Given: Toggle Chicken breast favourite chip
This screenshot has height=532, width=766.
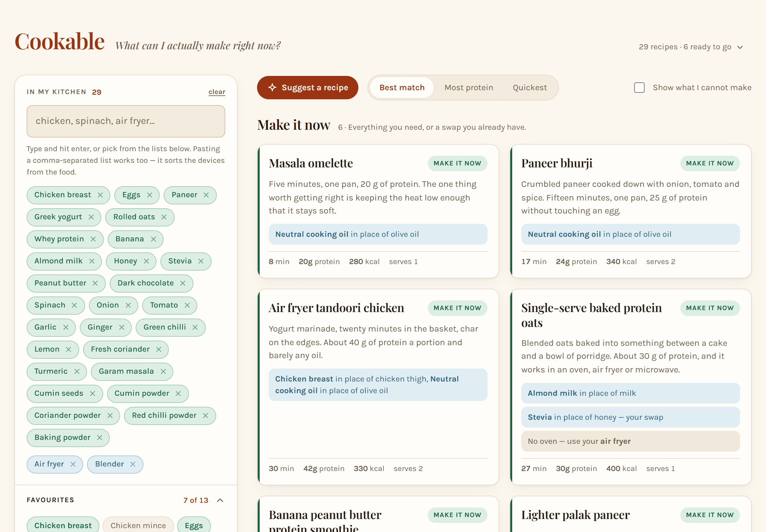Looking at the screenshot, I should [x=63, y=525].
